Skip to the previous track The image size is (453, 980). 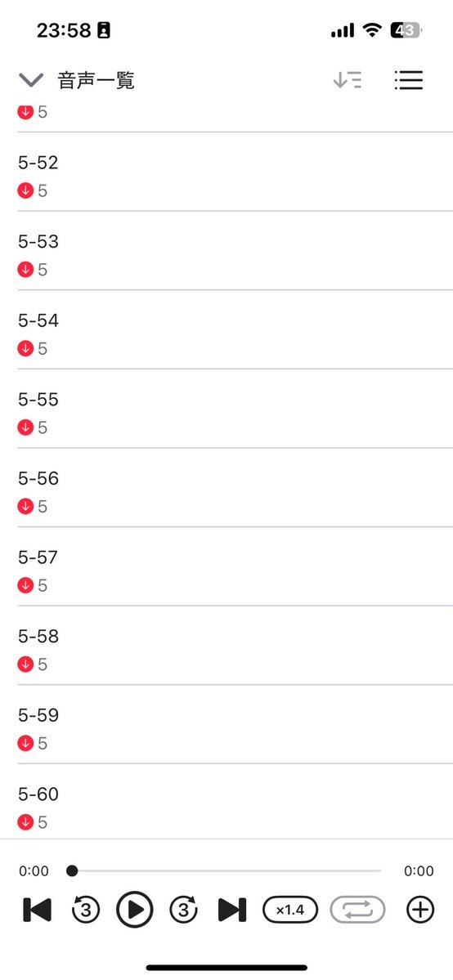(x=37, y=910)
